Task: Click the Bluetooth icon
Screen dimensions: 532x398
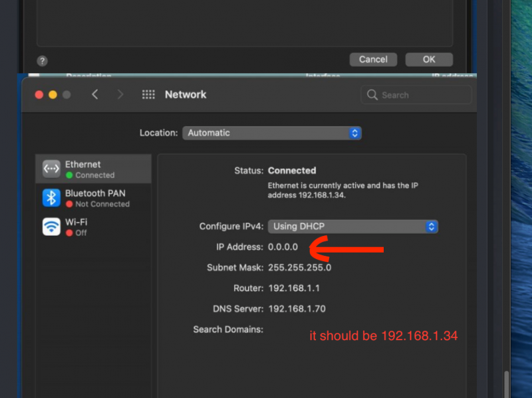Action: 51,197
